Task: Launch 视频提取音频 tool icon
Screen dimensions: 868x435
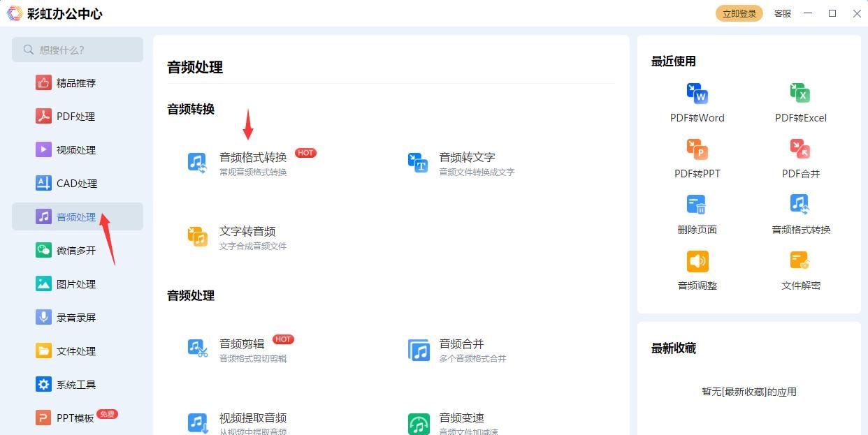Action: [x=198, y=424]
